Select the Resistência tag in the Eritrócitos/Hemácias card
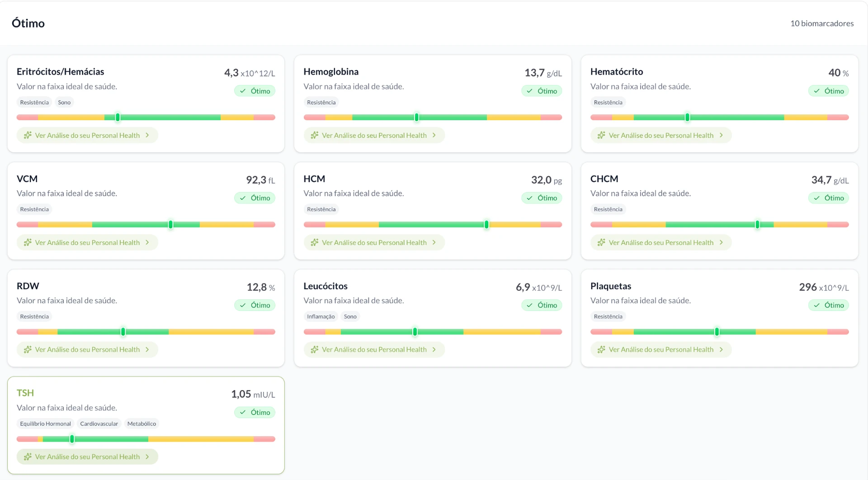 click(34, 103)
